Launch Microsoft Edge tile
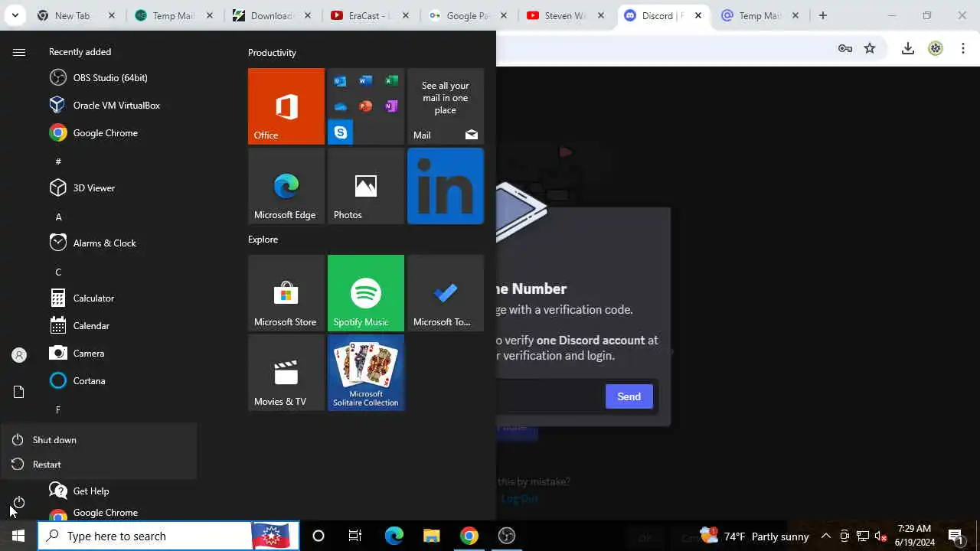 286,186
